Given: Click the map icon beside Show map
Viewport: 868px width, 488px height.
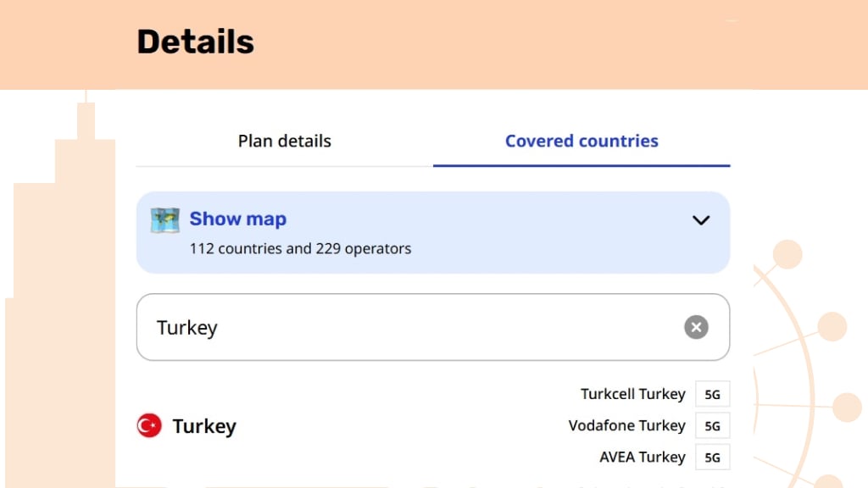Looking at the screenshot, I should (x=166, y=219).
